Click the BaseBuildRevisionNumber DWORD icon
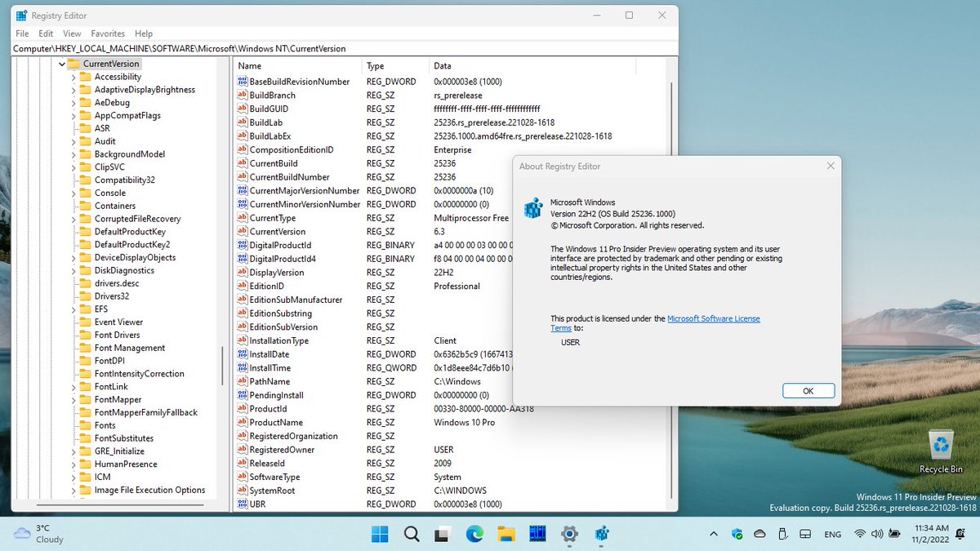This screenshot has height=551, width=980. [242, 82]
